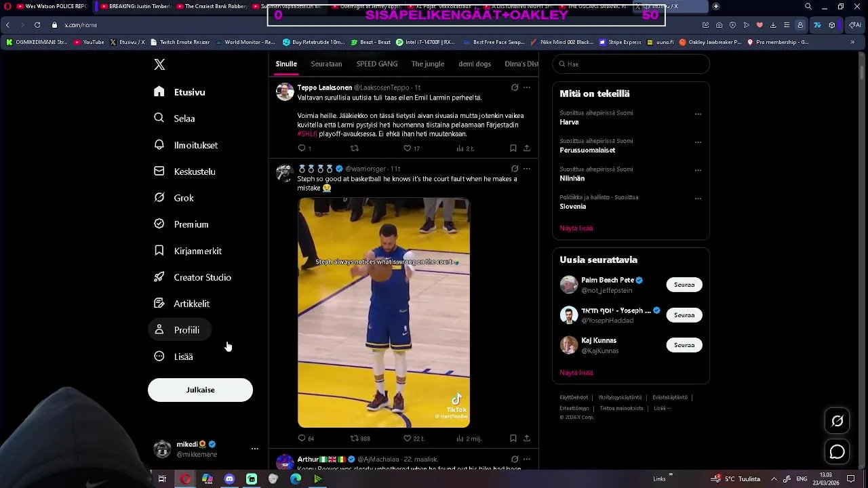This screenshot has height=488, width=868.
Task: Open Premium in sidebar
Action: click(x=182, y=224)
